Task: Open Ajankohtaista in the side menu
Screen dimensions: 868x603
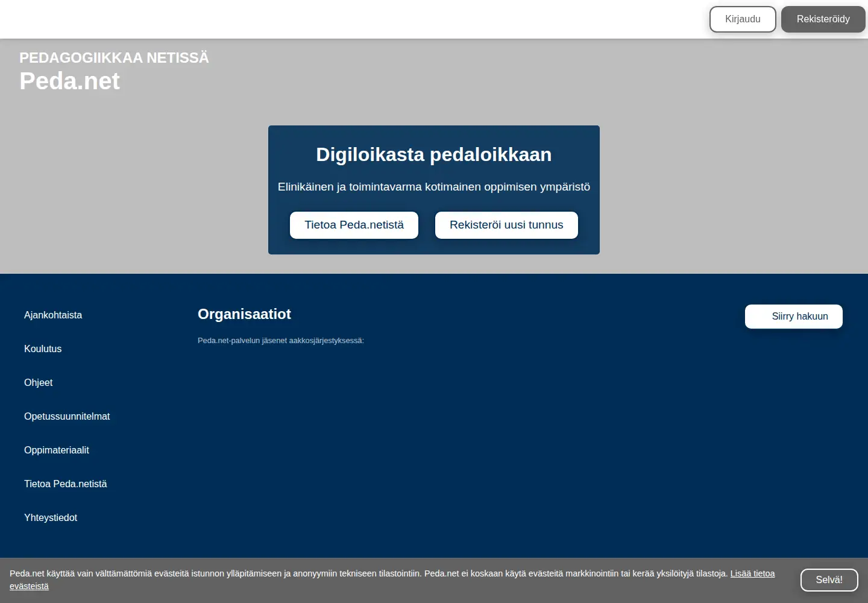Action: click(53, 315)
